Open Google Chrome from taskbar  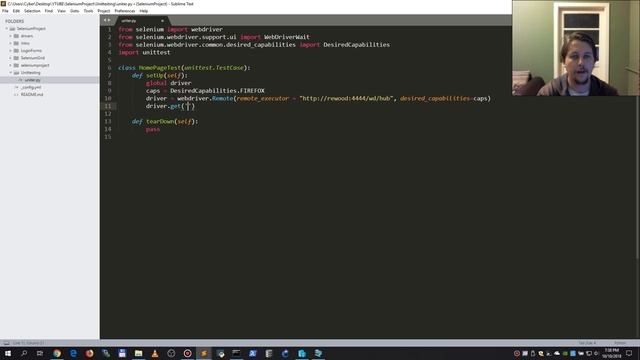57,353
